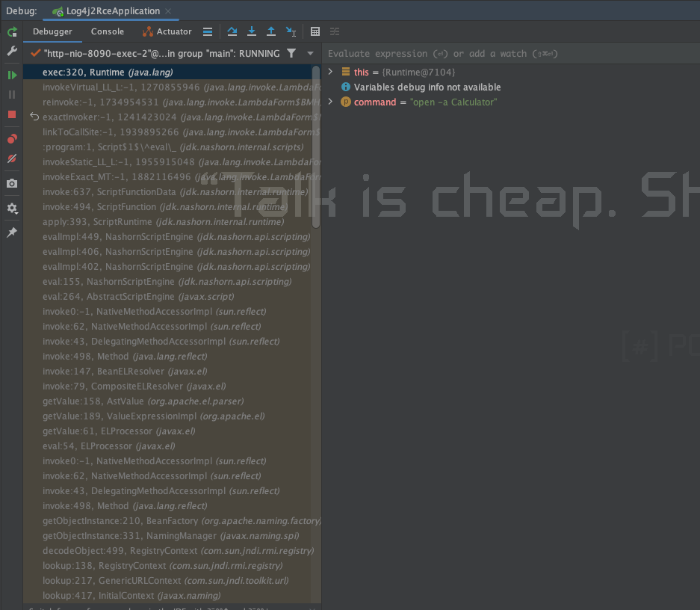Take a thread dump with the camera icon

pyautogui.click(x=12, y=184)
